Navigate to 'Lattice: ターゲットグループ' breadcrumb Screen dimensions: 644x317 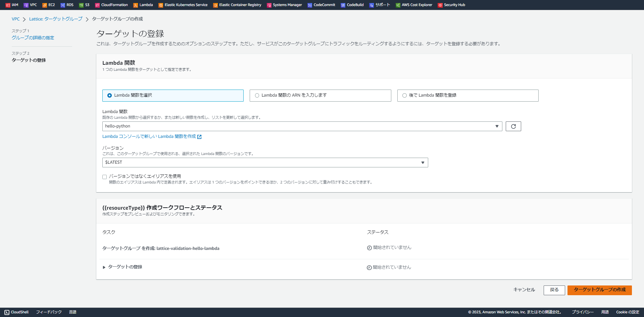[56, 19]
